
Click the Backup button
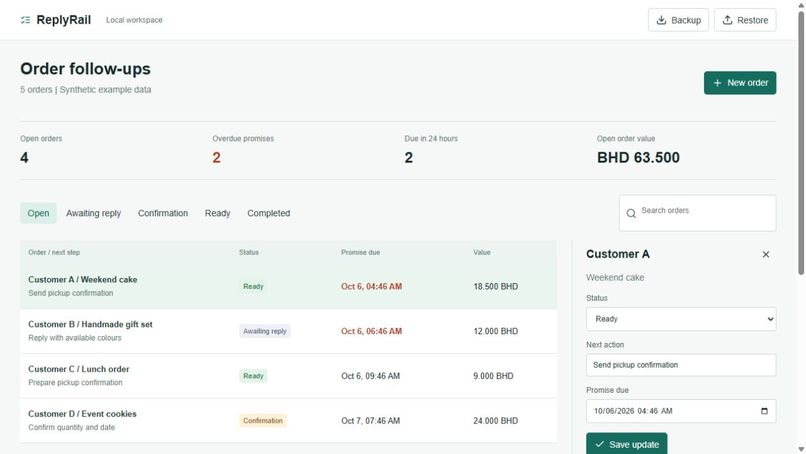tap(678, 20)
